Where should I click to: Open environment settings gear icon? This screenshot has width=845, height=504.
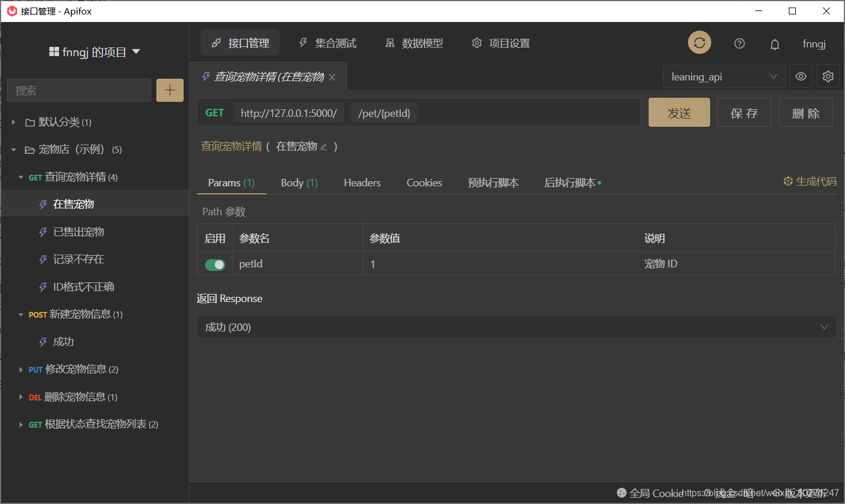pos(828,76)
